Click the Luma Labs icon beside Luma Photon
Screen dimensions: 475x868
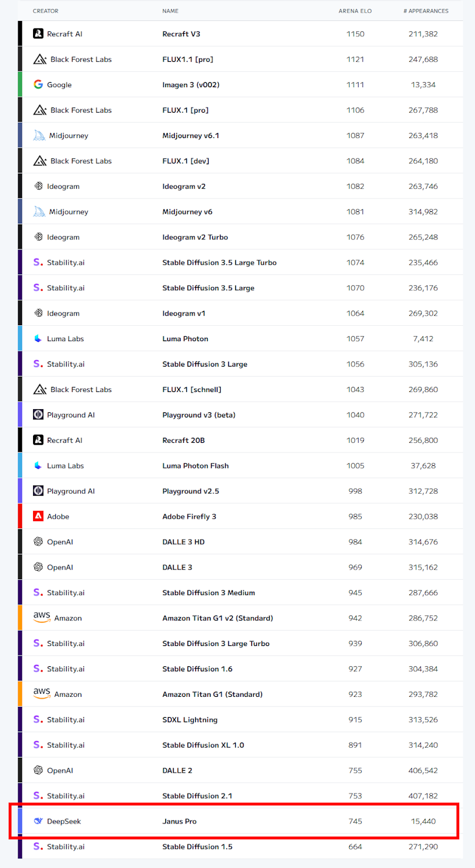(x=38, y=339)
